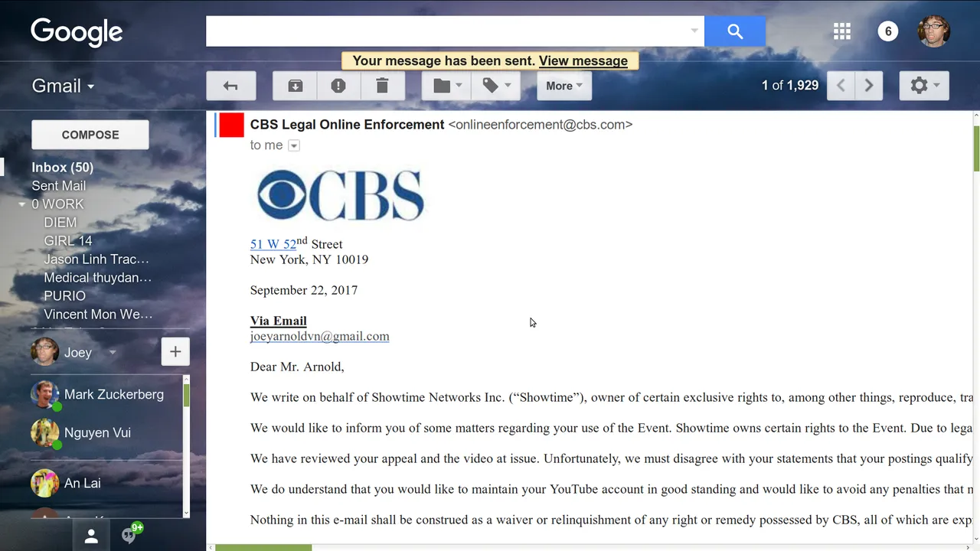
Task: Open the Gmail product switcher dropdown
Action: coord(64,86)
